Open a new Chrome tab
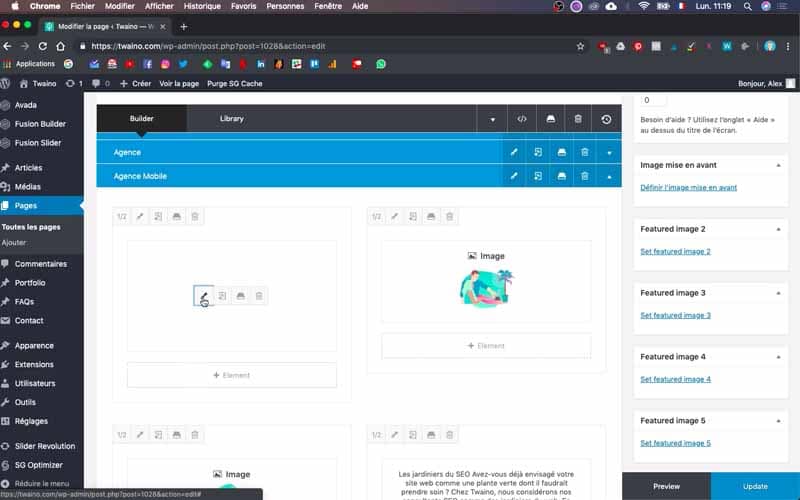The height and width of the screenshot is (500, 800). (x=184, y=27)
